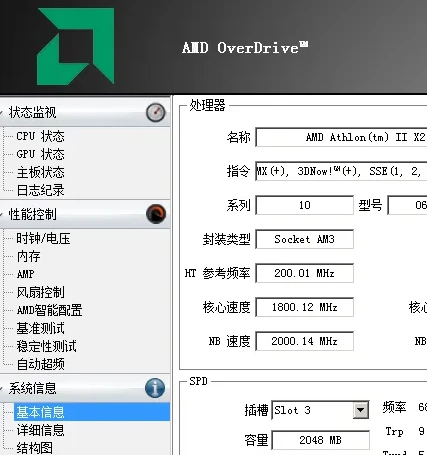Click the 系列 field showing 10
427x455 pixels.
(305, 205)
